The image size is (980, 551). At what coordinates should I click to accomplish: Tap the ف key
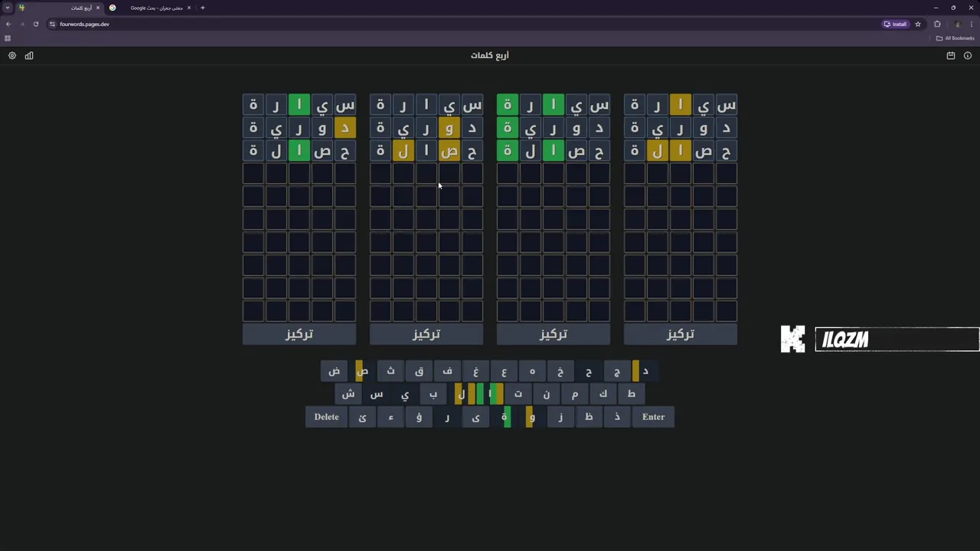(x=447, y=372)
